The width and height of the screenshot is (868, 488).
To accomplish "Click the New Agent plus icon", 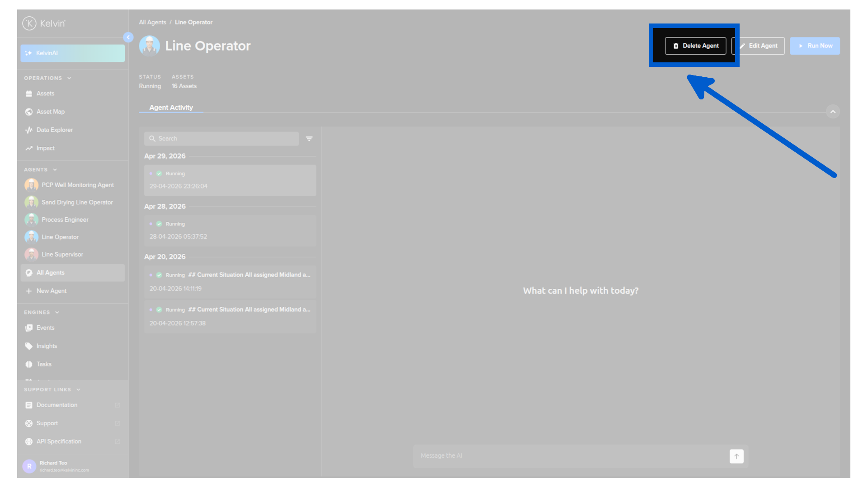I will point(29,291).
